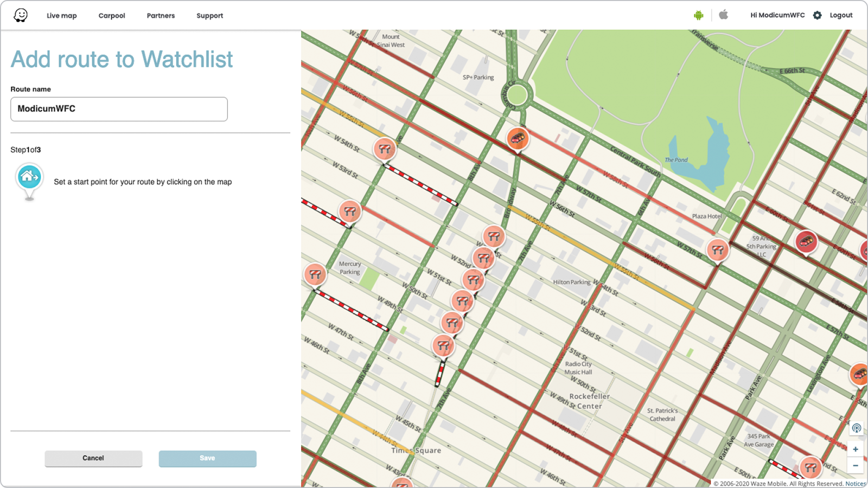
Task: Select Times Square label on map
Action: pyautogui.click(x=416, y=451)
